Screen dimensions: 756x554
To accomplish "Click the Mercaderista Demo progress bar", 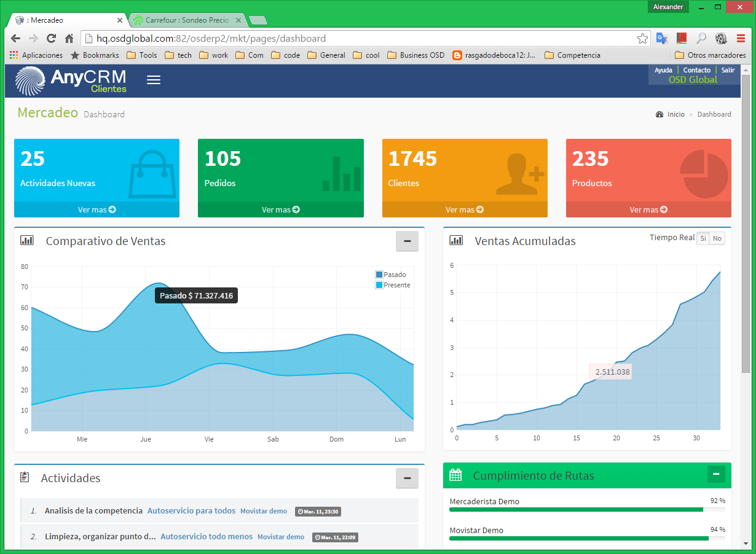I will point(587,509).
